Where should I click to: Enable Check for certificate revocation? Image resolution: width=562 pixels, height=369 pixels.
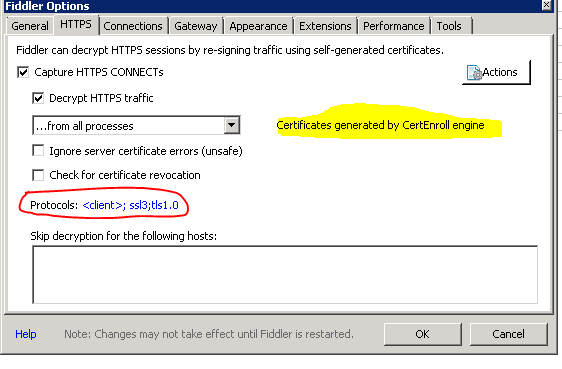(38, 175)
